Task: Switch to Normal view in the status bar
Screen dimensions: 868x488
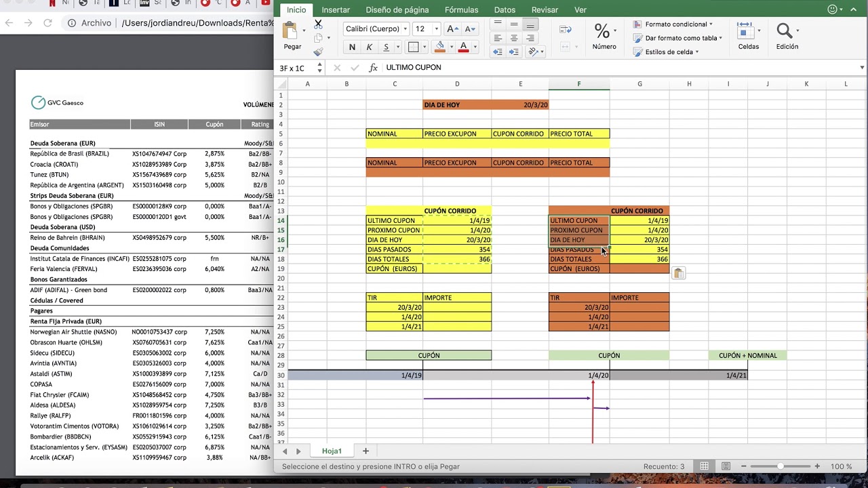Action: click(x=705, y=466)
